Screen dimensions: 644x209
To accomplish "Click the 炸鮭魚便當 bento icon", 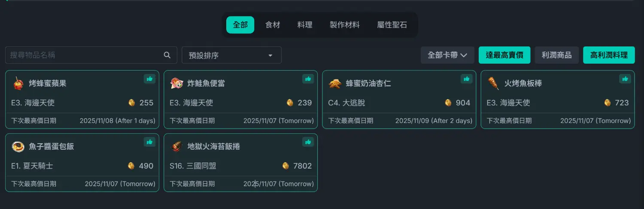I will coord(176,83).
